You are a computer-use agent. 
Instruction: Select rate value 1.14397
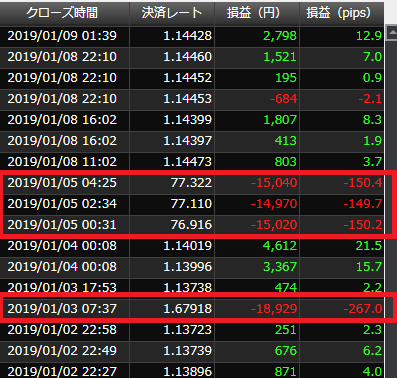coord(187,140)
